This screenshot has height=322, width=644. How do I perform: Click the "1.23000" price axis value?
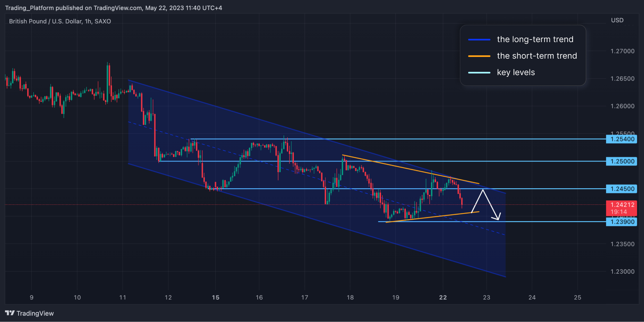623,271
